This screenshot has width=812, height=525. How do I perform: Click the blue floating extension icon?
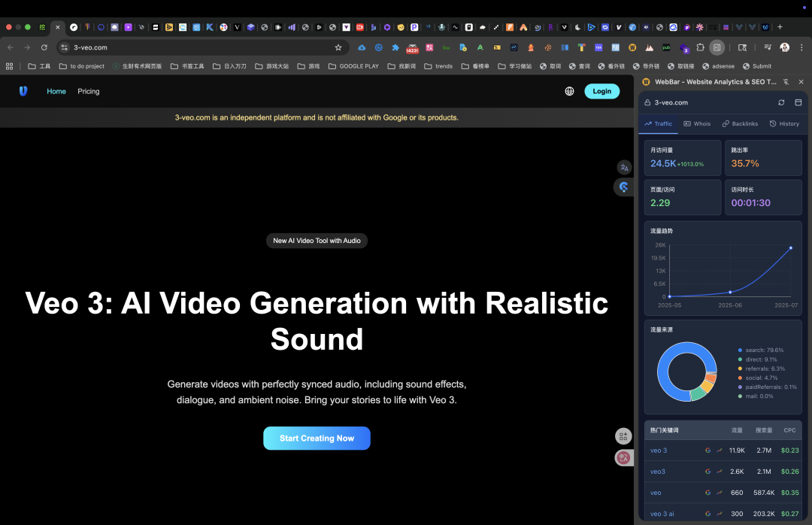623,187
